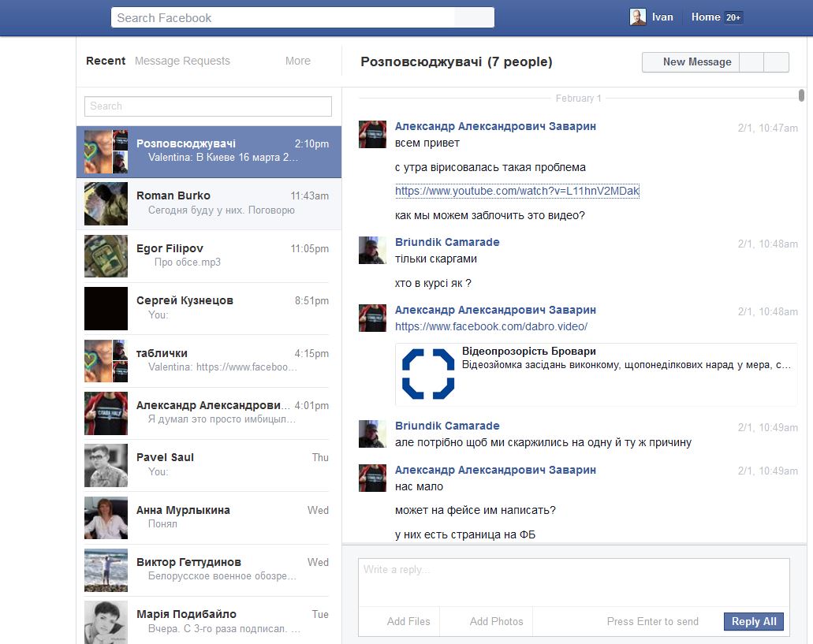Click the New Message button
Image resolution: width=813 pixels, height=644 pixels.
pyautogui.click(x=691, y=62)
